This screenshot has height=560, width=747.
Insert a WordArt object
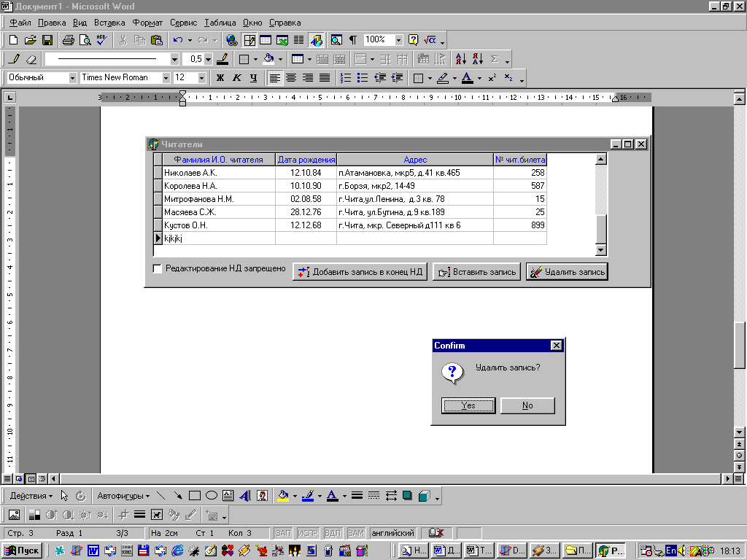coord(245,496)
